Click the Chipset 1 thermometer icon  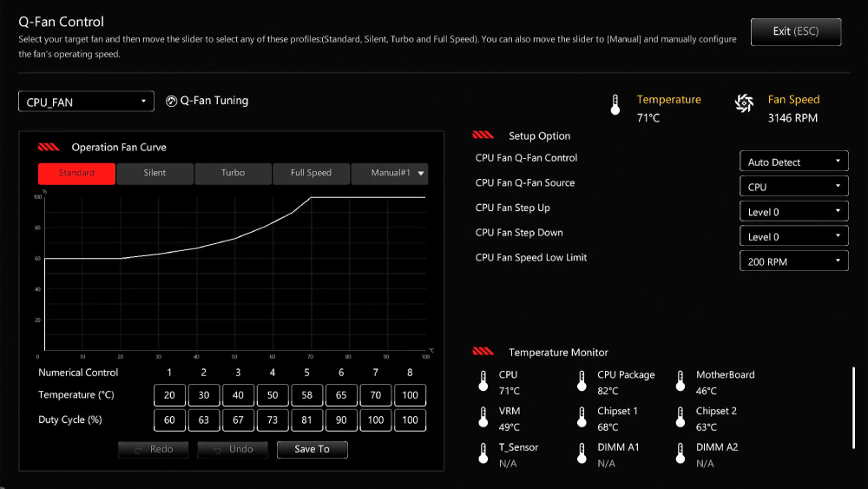582,418
